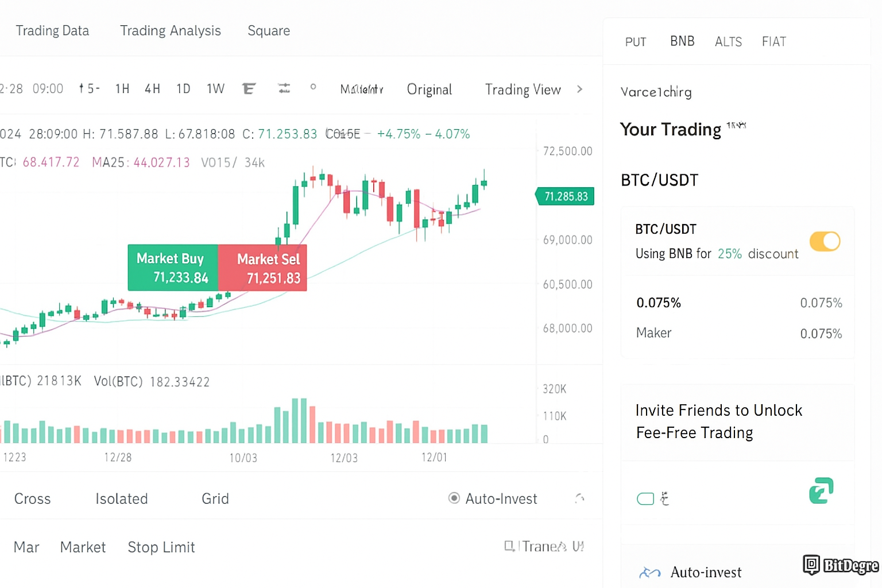The image size is (882, 588).
Task: Tick the green checkbox under Invite Friends
Action: pyautogui.click(x=645, y=498)
